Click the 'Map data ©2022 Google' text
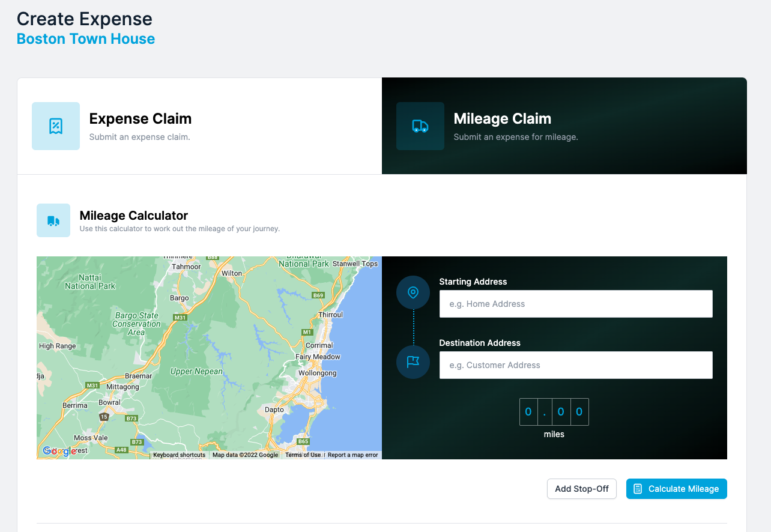The width and height of the screenshot is (771, 532). point(246,455)
